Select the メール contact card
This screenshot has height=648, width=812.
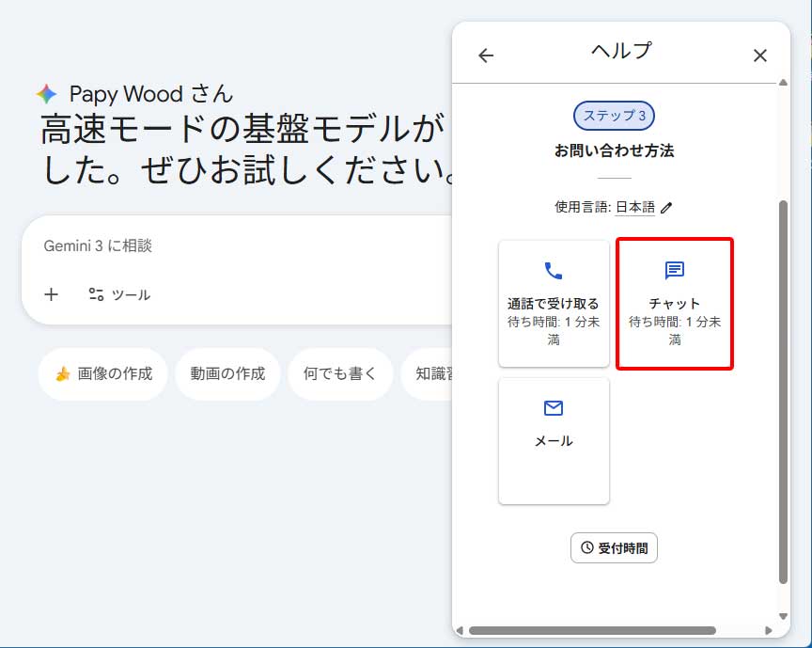tap(554, 440)
